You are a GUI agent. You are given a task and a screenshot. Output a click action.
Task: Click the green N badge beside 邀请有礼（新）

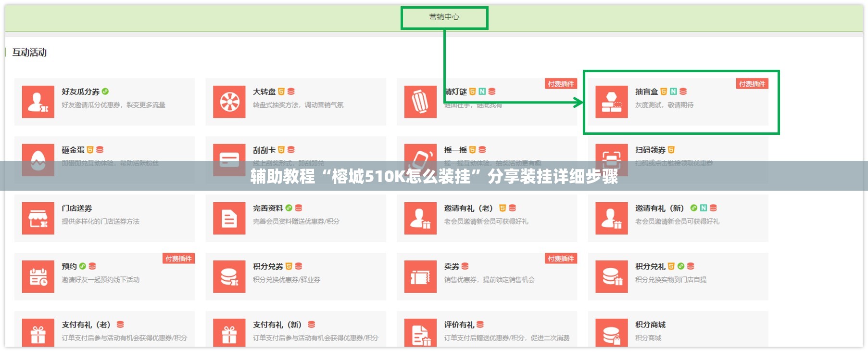pos(704,208)
